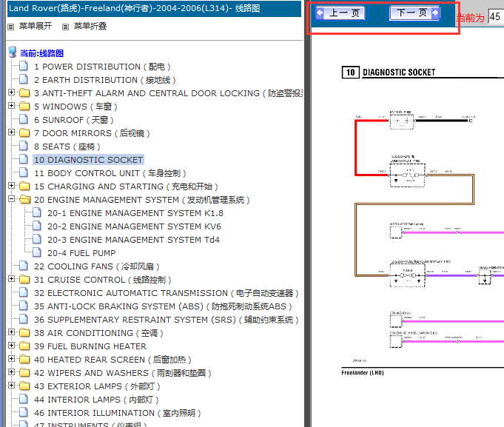504x427 pixels.
Task: Click page icon of 10 DIAGNOSTIC SOCKET
Action: click(x=24, y=159)
